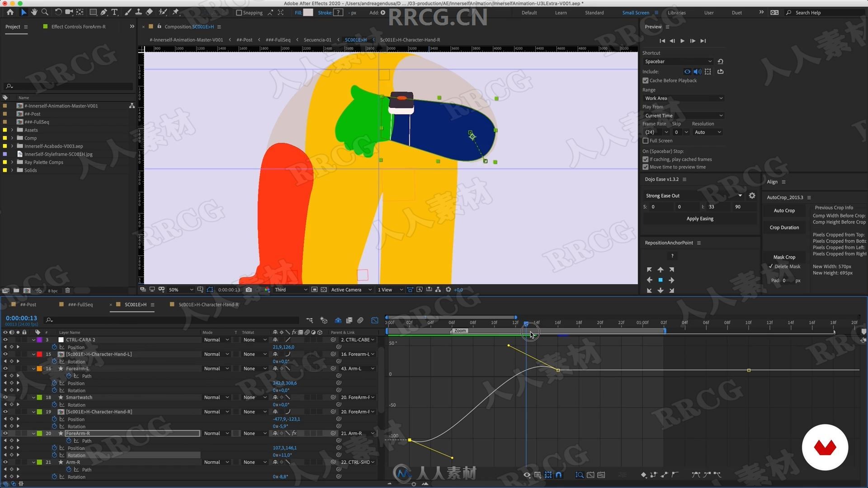868x488 pixels.
Task: Apply Easy Ease to selected keyframes
Action: (x=696, y=475)
